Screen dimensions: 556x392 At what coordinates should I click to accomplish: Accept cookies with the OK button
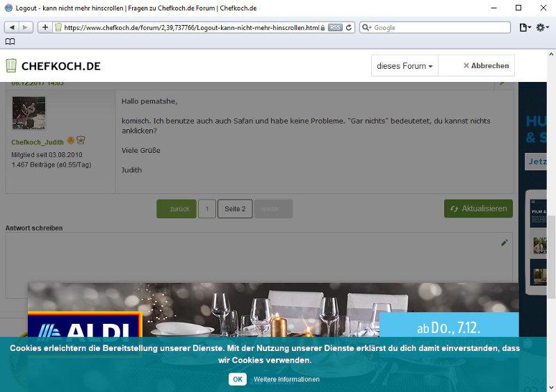tap(237, 379)
